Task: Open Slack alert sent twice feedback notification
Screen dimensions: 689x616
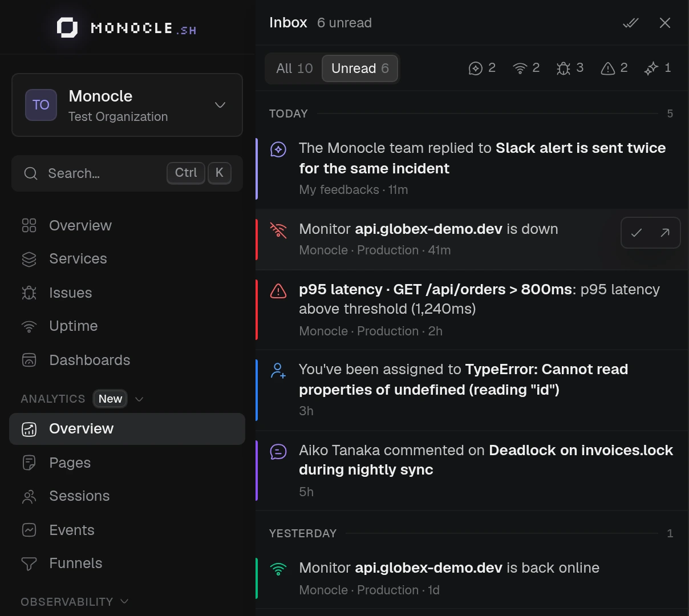Action: [472, 168]
